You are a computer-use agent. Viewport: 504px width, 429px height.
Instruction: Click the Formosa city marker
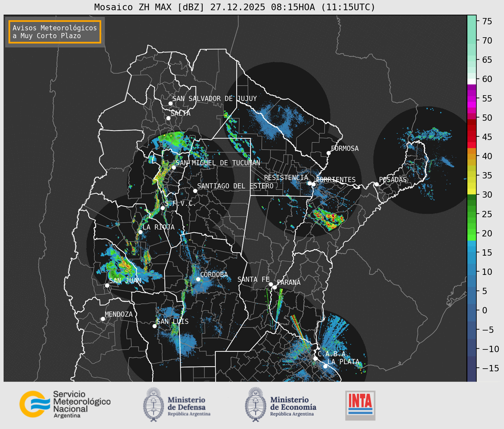click(x=328, y=153)
